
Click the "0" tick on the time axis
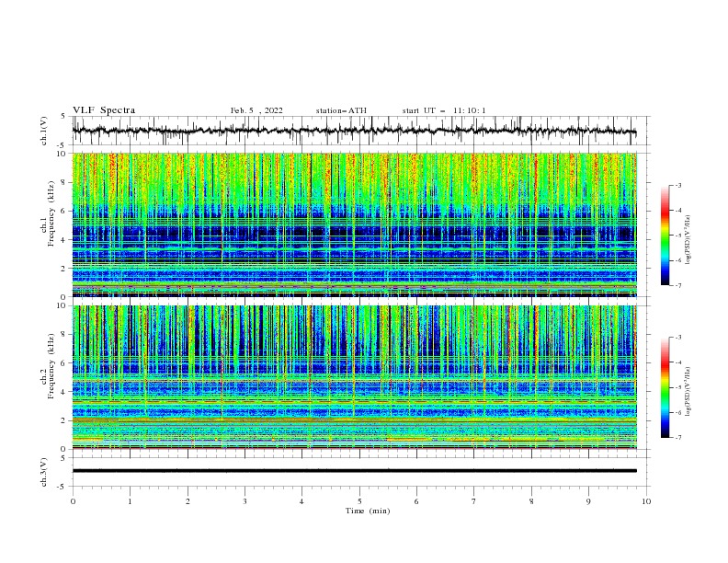tap(73, 501)
